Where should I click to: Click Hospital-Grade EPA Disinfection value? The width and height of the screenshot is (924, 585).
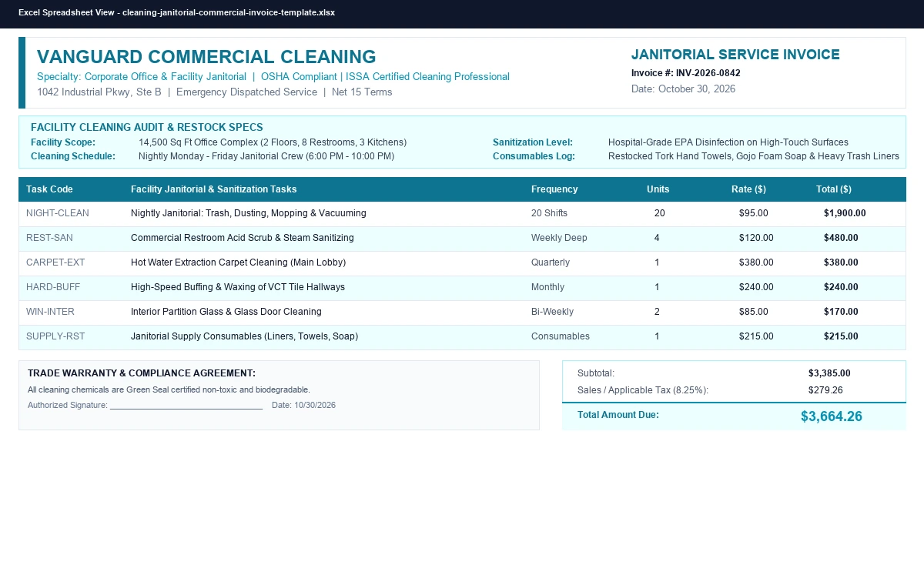tap(728, 142)
